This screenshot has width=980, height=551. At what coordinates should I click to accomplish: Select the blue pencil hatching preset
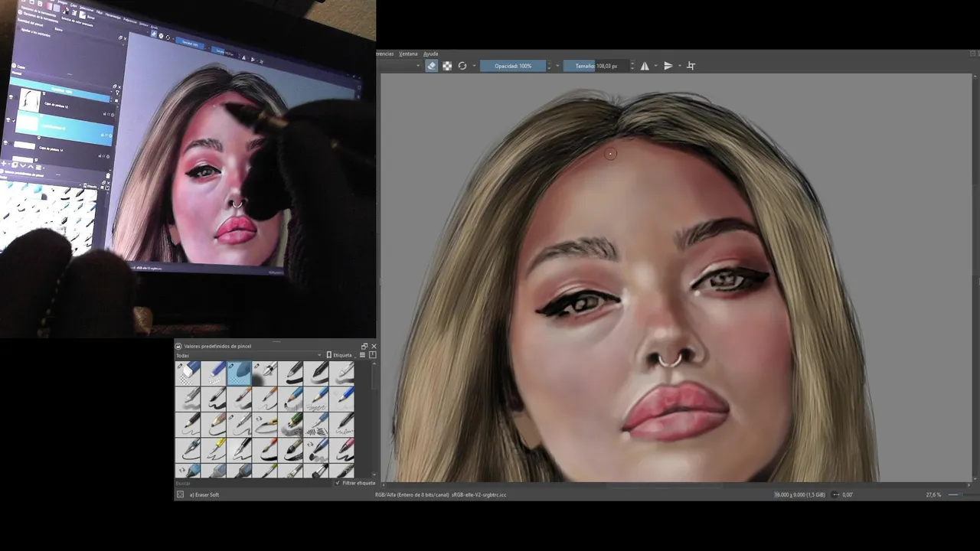(x=316, y=424)
